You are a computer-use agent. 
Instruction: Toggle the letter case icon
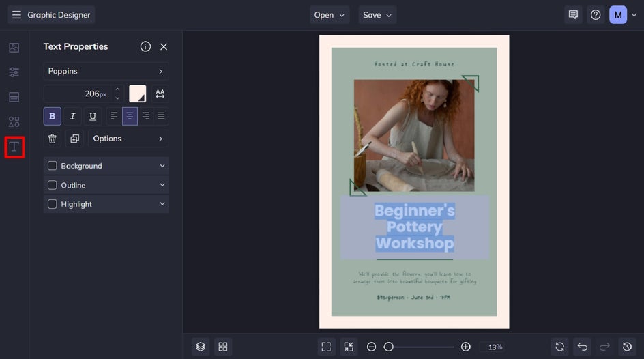160,94
